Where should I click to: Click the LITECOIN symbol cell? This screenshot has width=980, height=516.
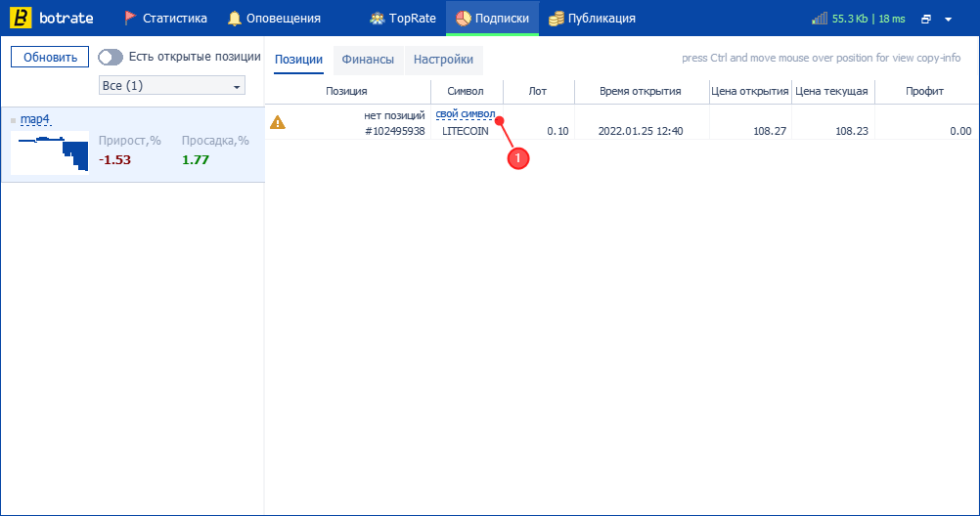[x=466, y=131]
